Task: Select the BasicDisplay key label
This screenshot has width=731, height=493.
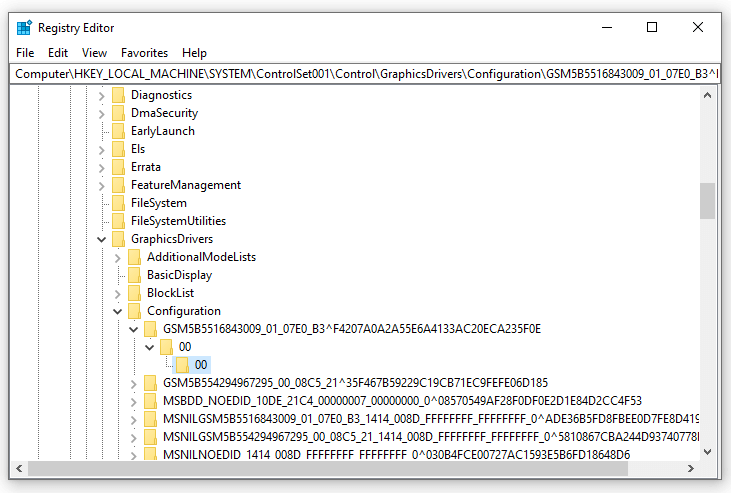Action: 179,275
